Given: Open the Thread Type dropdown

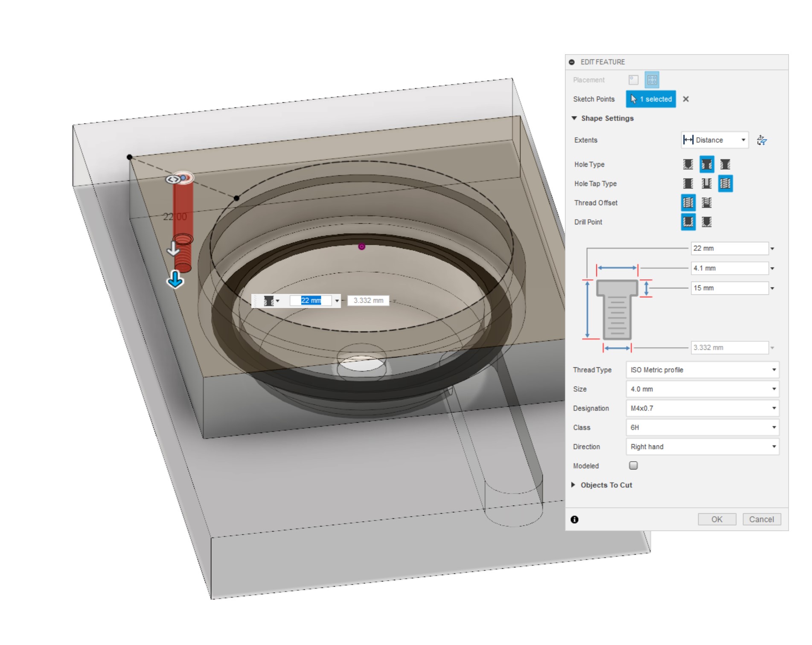Looking at the screenshot, I should 702,370.
